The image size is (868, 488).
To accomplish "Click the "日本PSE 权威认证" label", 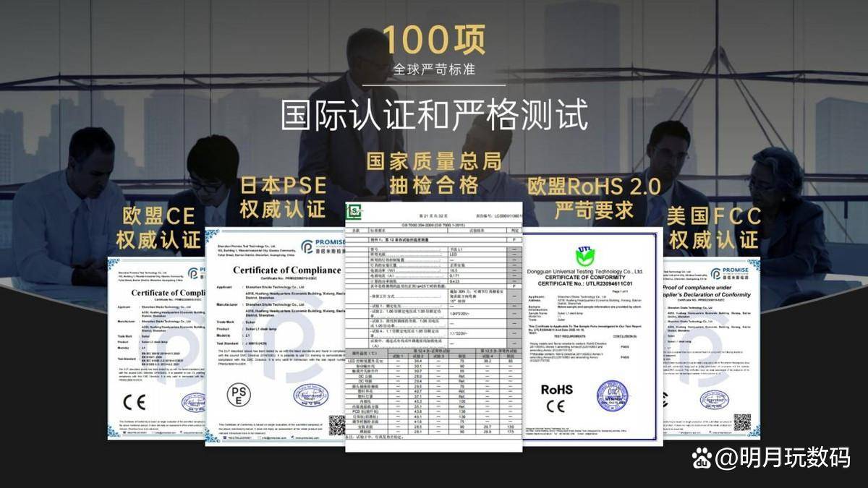I will pos(283,197).
